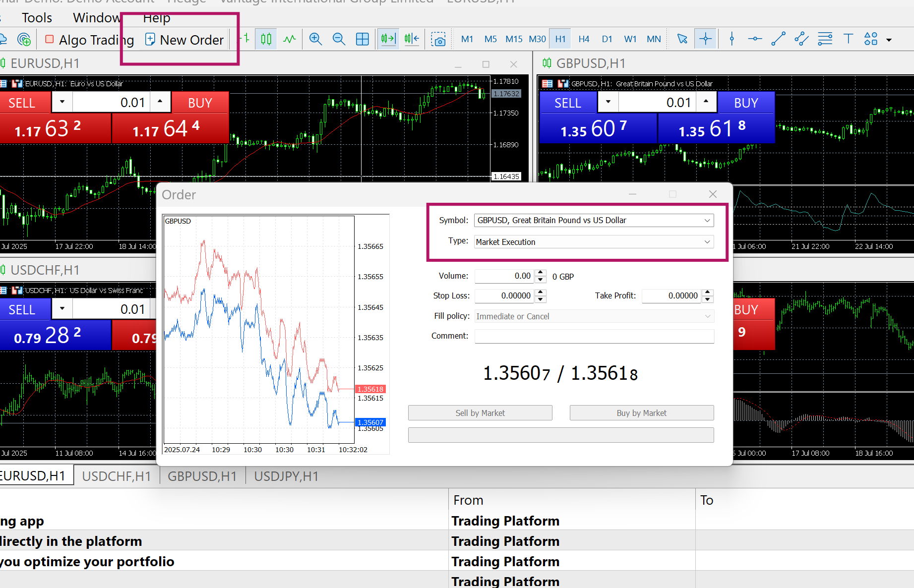Zoom in on the chart
The image size is (914, 588).
[x=315, y=39]
